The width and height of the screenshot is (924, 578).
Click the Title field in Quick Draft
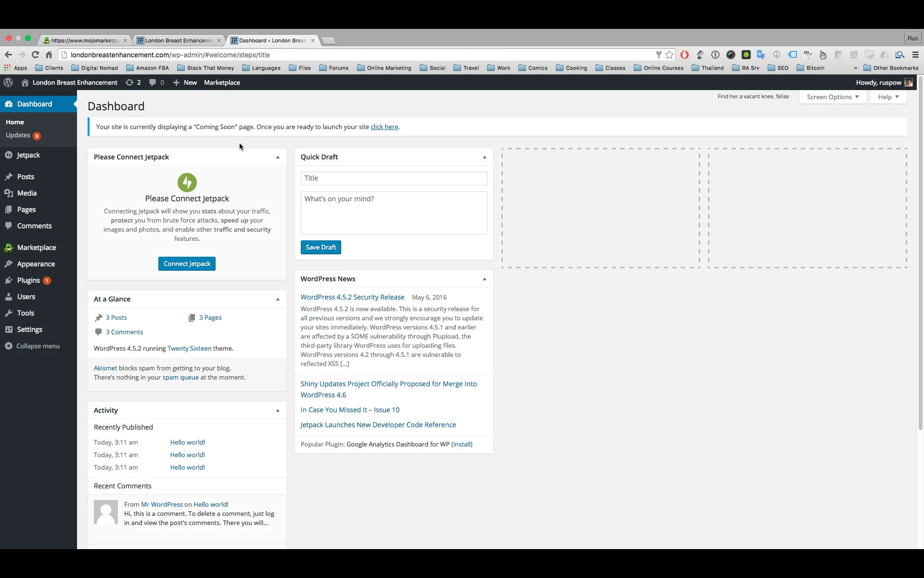pyautogui.click(x=394, y=178)
